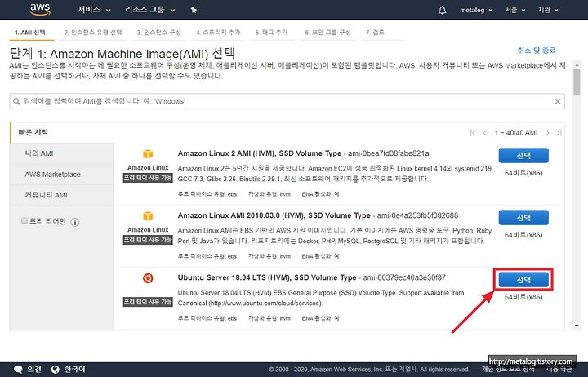Select the 7. 검토 tab
588x377 pixels.
point(375,33)
